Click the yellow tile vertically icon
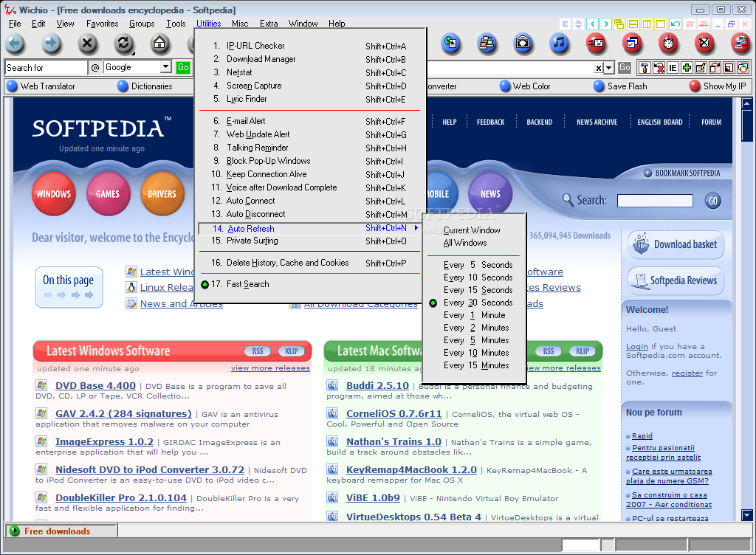 click(647, 24)
